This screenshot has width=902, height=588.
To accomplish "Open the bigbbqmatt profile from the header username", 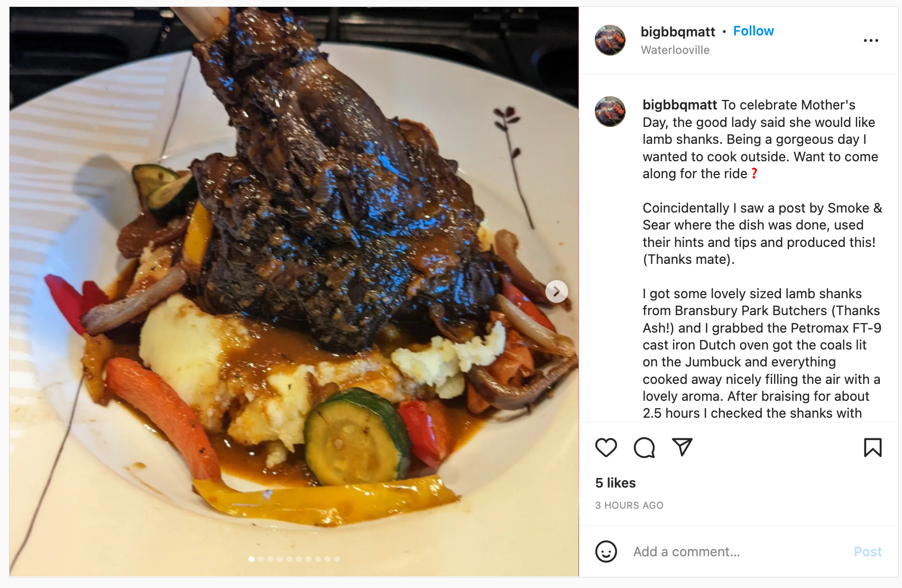I will 678,32.
